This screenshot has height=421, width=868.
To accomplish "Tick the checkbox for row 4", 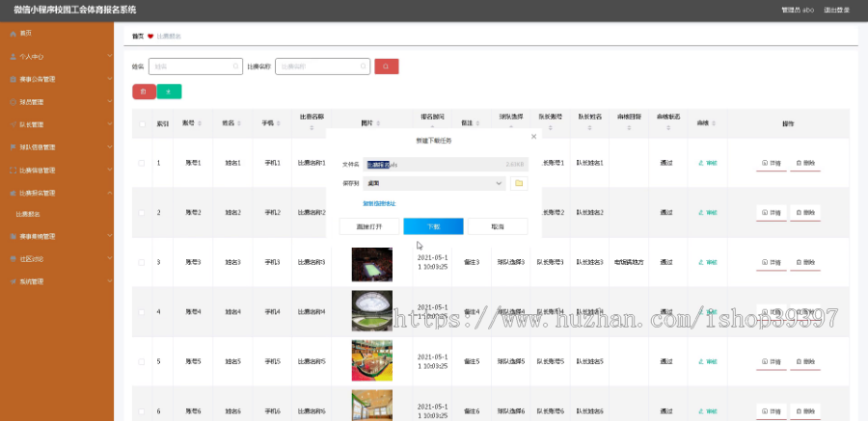I will (x=142, y=312).
